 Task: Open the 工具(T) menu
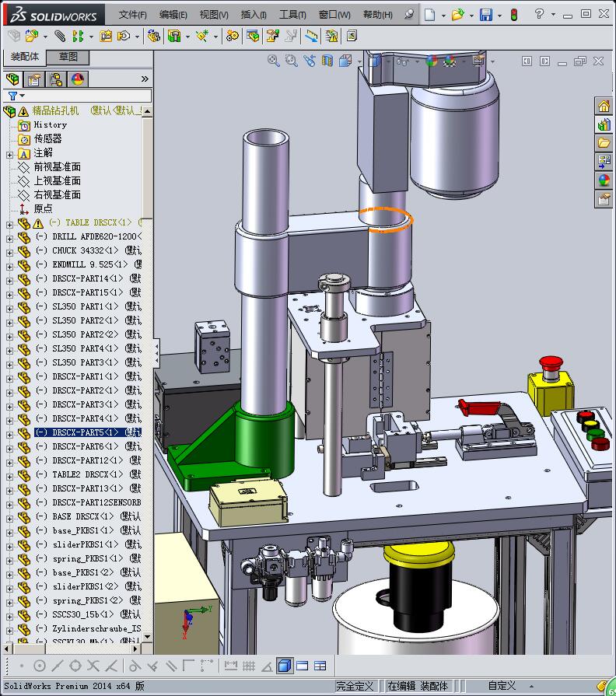[292, 15]
